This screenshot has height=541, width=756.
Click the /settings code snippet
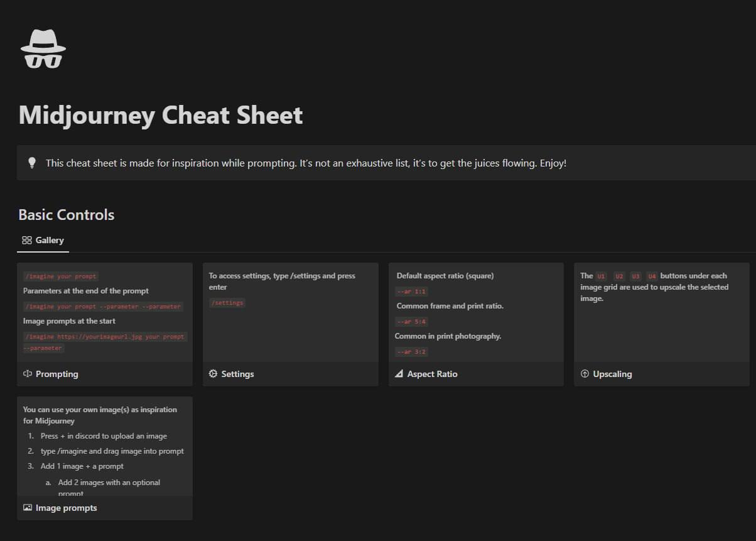pos(227,303)
